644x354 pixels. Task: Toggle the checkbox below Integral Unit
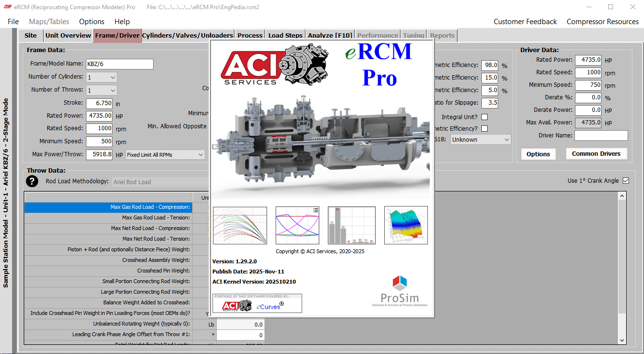coord(484,128)
